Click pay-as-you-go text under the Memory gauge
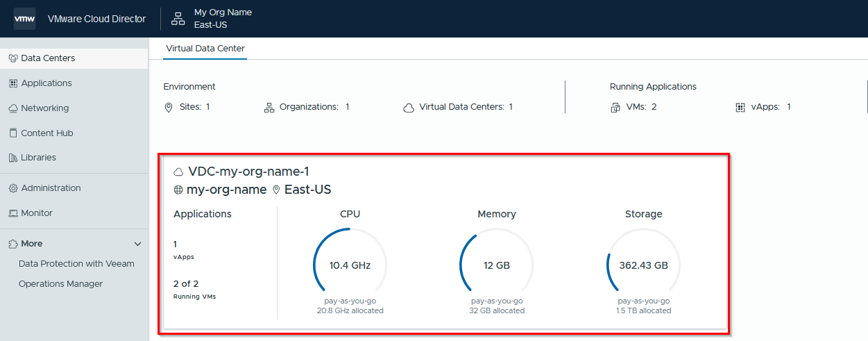Viewport: 868px width, 341px height. [x=497, y=301]
